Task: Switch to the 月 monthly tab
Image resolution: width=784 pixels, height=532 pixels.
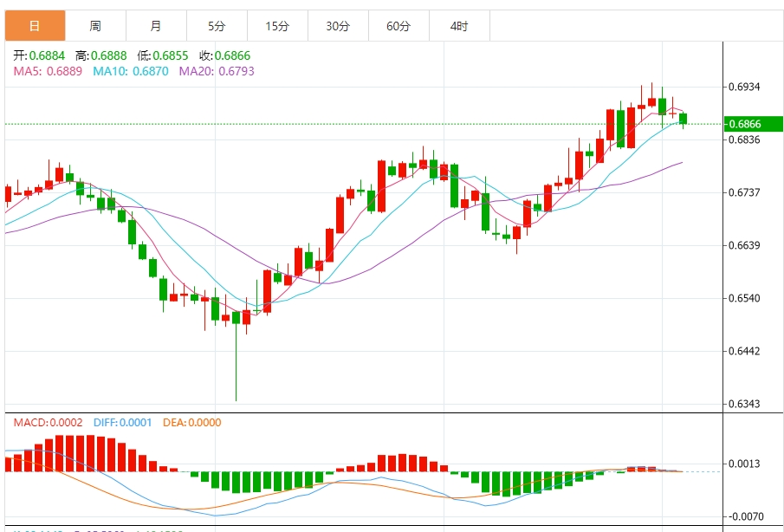Action: pos(156,26)
